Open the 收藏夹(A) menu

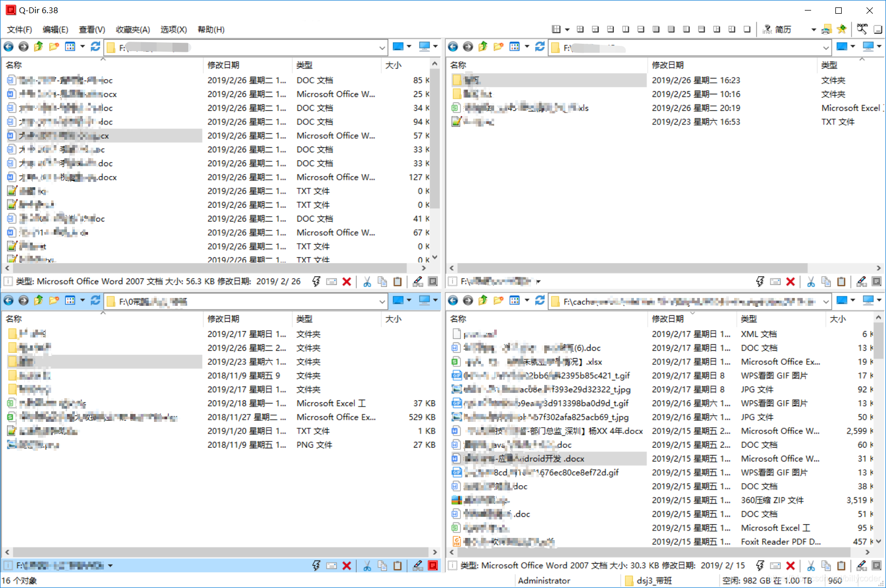(133, 30)
